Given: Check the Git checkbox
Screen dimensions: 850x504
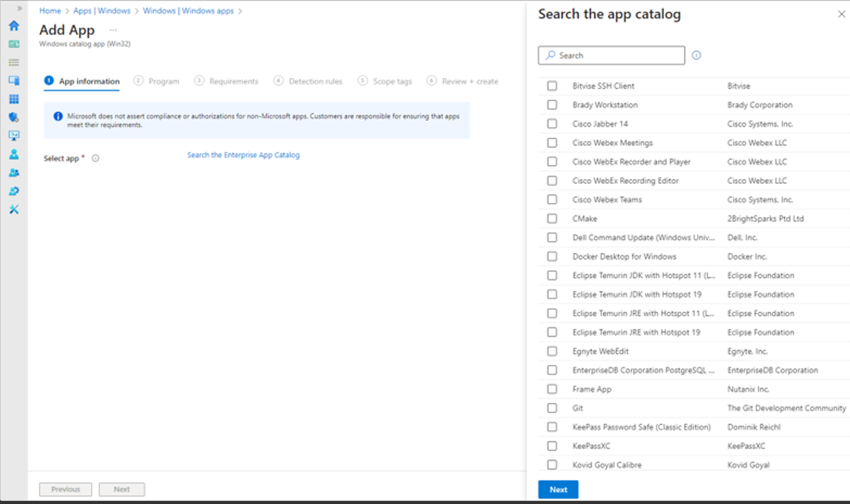Looking at the screenshot, I should click(x=552, y=408).
